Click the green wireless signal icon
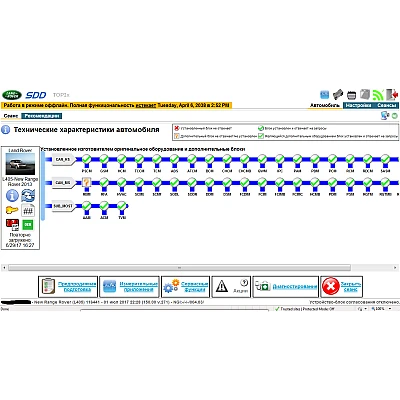The width and height of the screenshot is (400, 400). tap(378, 95)
